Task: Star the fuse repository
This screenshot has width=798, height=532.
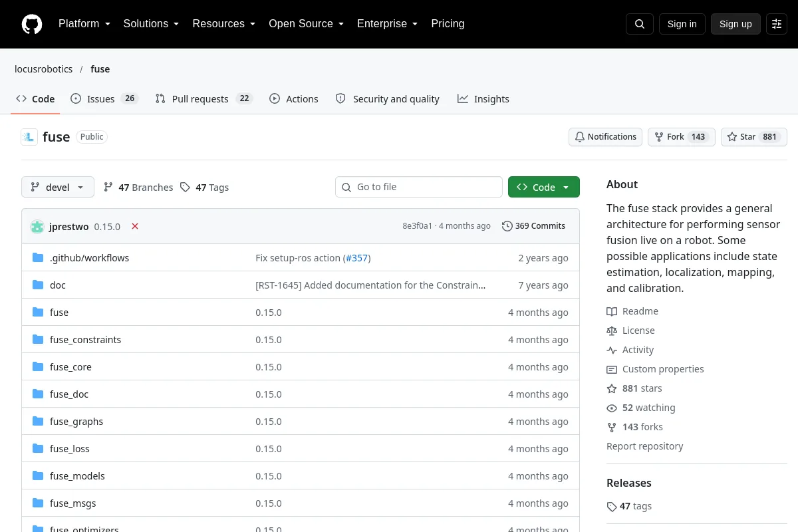Action: (x=753, y=137)
